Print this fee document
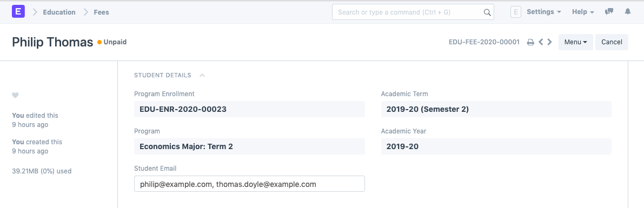 pyautogui.click(x=530, y=42)
